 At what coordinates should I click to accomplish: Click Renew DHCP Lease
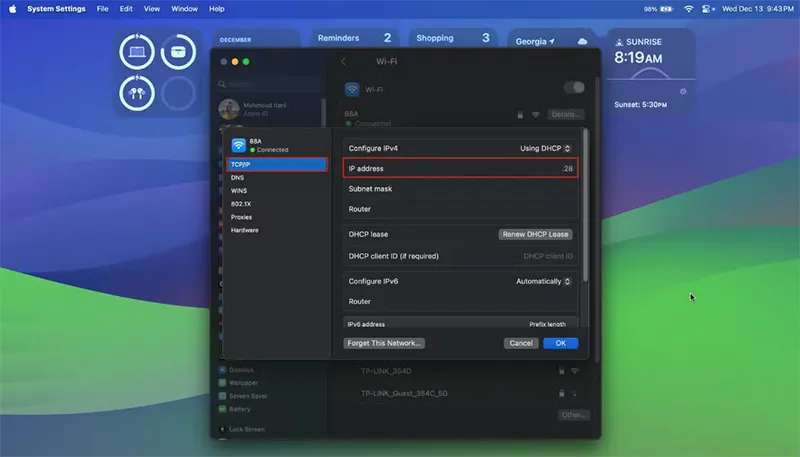pyautogui.click(x=535, y=234)
